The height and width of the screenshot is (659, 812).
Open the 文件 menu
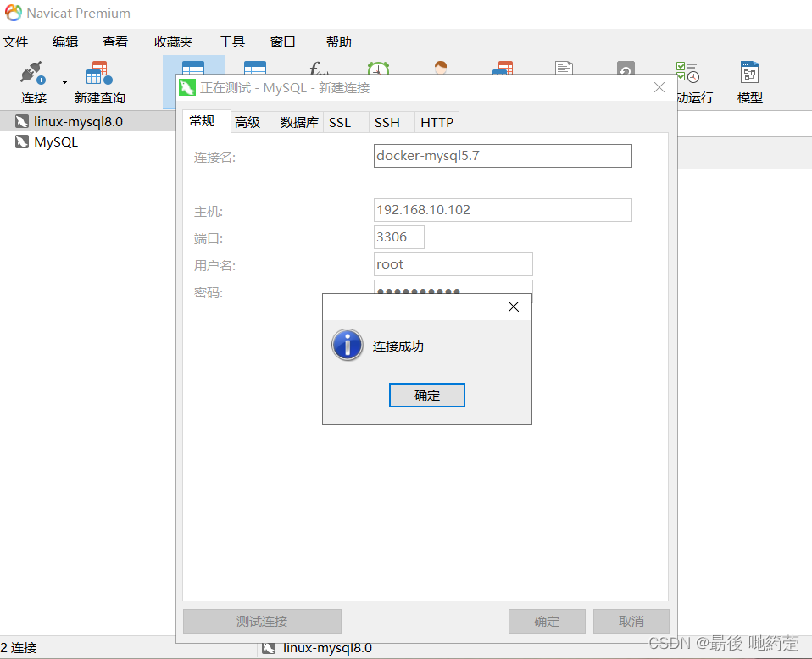click(15, 42)
